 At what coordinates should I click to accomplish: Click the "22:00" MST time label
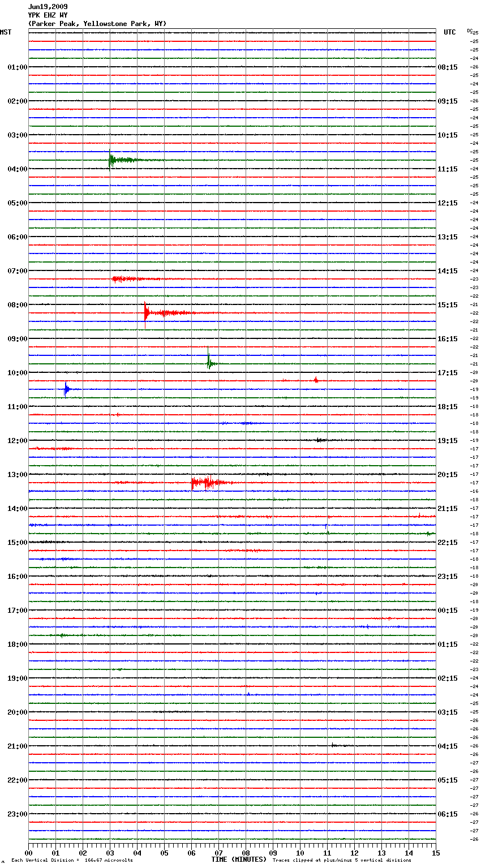click(x=18, y=780)
